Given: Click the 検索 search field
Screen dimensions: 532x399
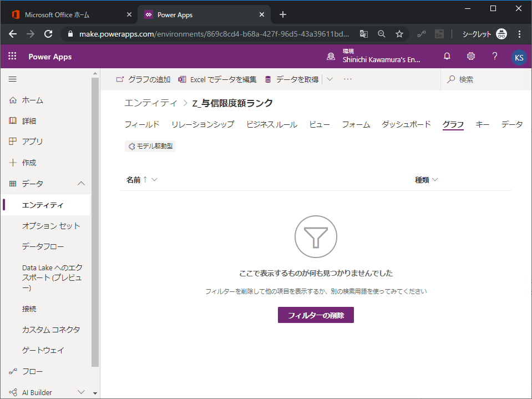Looking at the screenshot, I should (x=486, y=79).
